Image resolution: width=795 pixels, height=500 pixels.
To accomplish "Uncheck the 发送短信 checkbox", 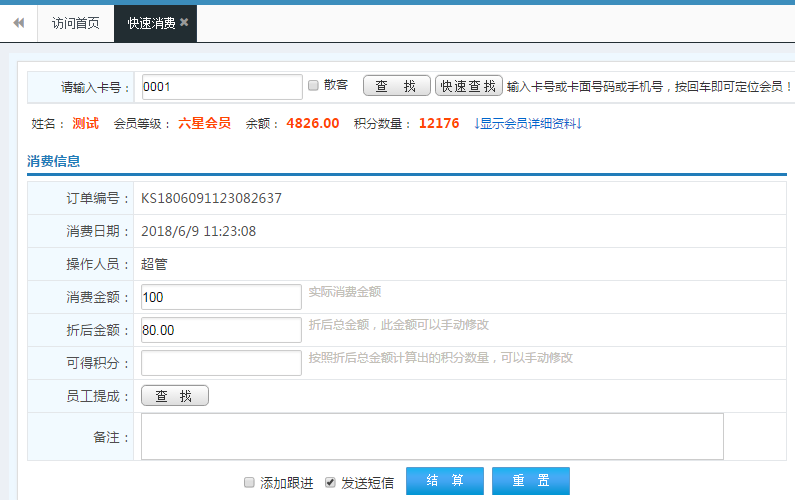I will tap(331, 482).
